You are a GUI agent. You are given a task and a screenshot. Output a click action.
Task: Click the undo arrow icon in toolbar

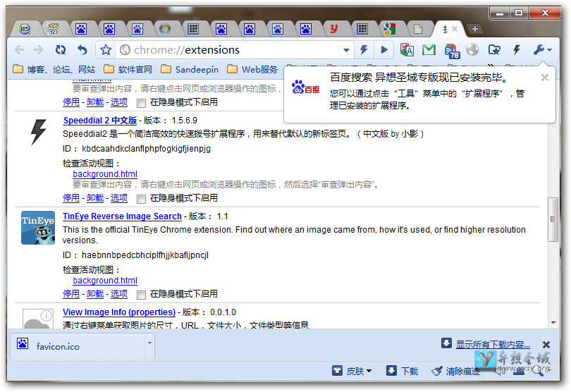tap(82, 50)
